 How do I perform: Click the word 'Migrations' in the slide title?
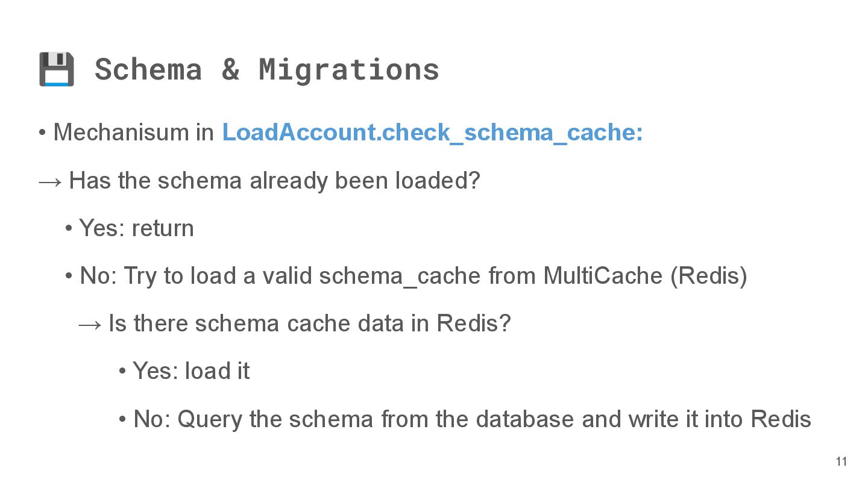pyautogui.click(x=349, y=69)
